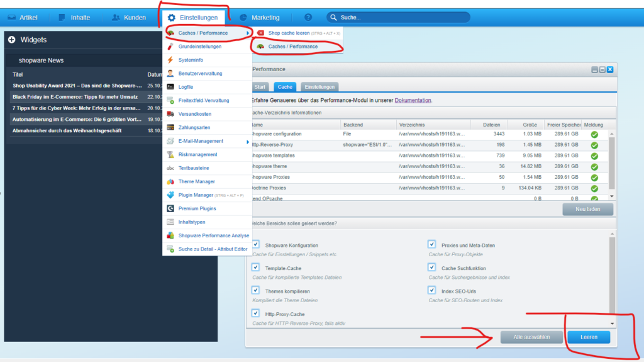Open the Plugin Manager puzzle icon
Screen dimensions: 644x362
click(x=170, y=195)
